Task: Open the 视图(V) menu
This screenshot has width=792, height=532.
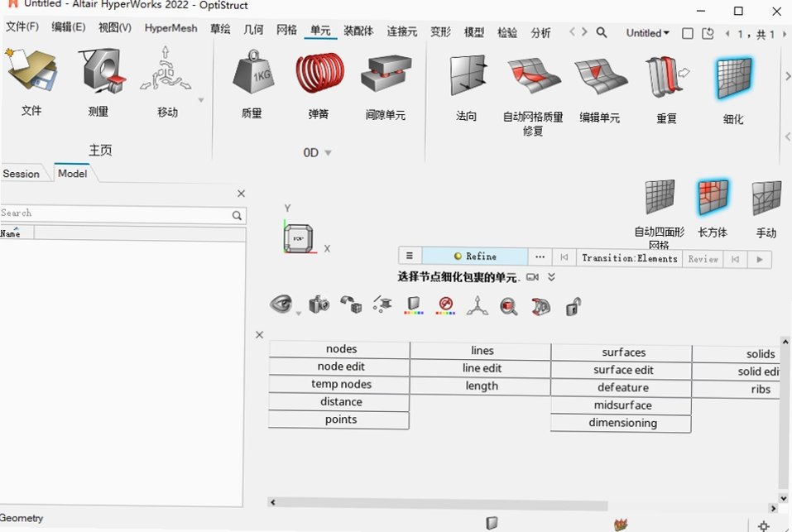Action: pos(115,28)
